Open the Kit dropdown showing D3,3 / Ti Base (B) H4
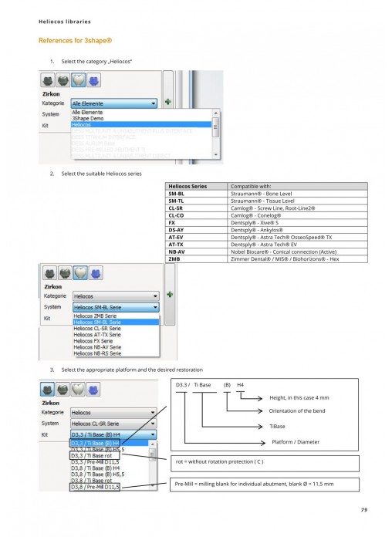This screenshot has width=392, height=537. click(113, 434)
